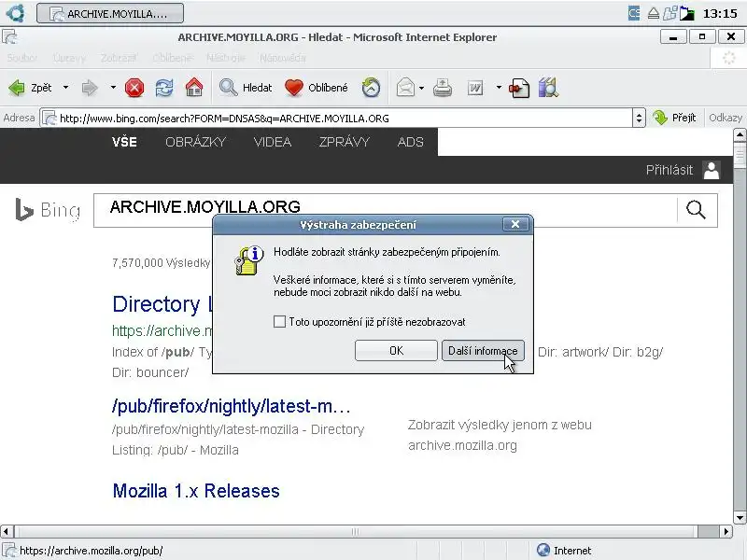Open Oblíbené favorites heart button
Screen dimensions: 747x560
(x=317, y=88)
